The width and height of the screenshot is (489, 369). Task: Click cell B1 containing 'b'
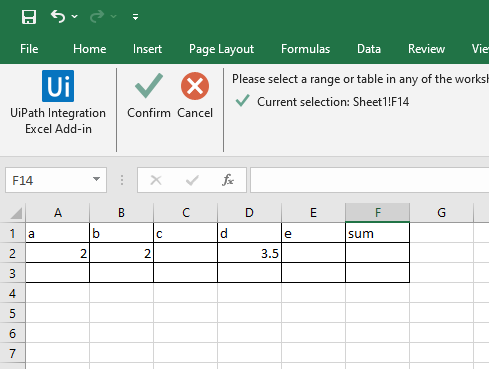click(121, 233)
